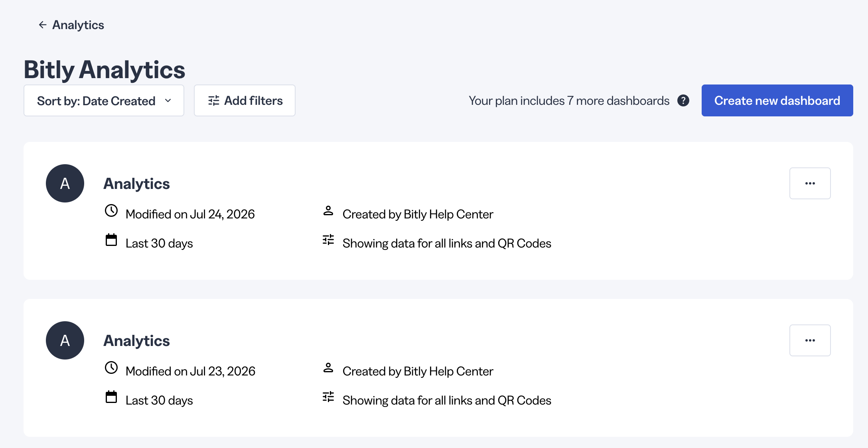Click the avatar of the Jul 24 dashboard
Image resolution: width=868 pixels, height=448 pixels.
tap(65, 183)
